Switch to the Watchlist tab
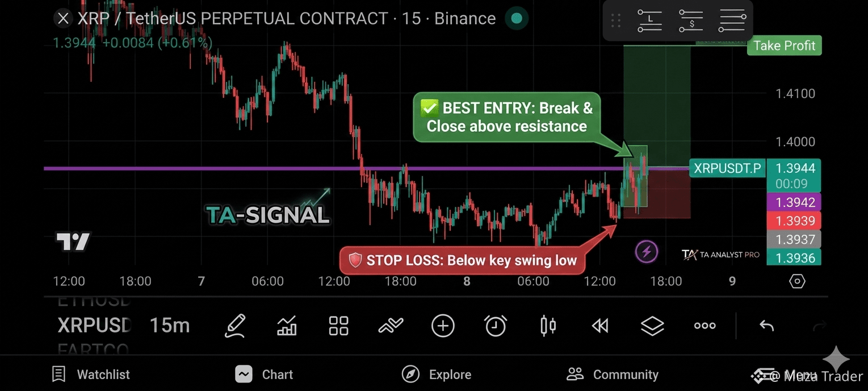Screen dimensions: 868x391 91,375
